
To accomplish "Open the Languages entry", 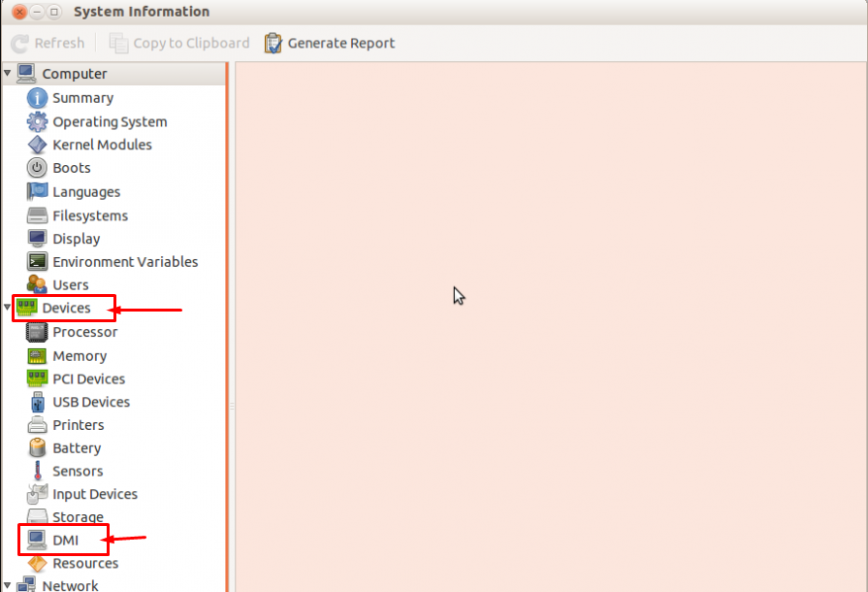I will (x=86, y=191).
